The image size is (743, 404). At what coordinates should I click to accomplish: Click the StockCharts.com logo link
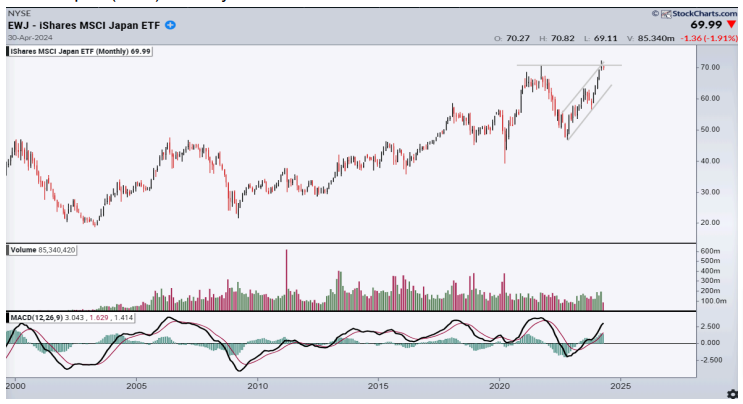(x=699, y=14)
